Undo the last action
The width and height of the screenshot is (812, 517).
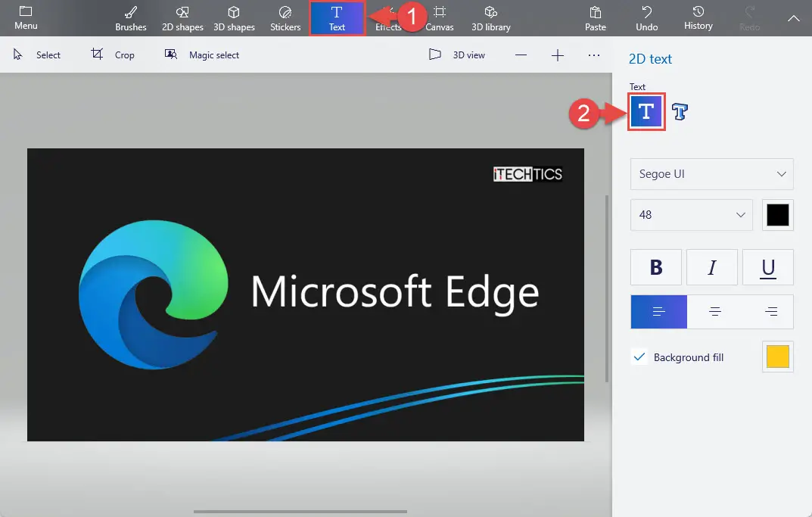(647, 19)
